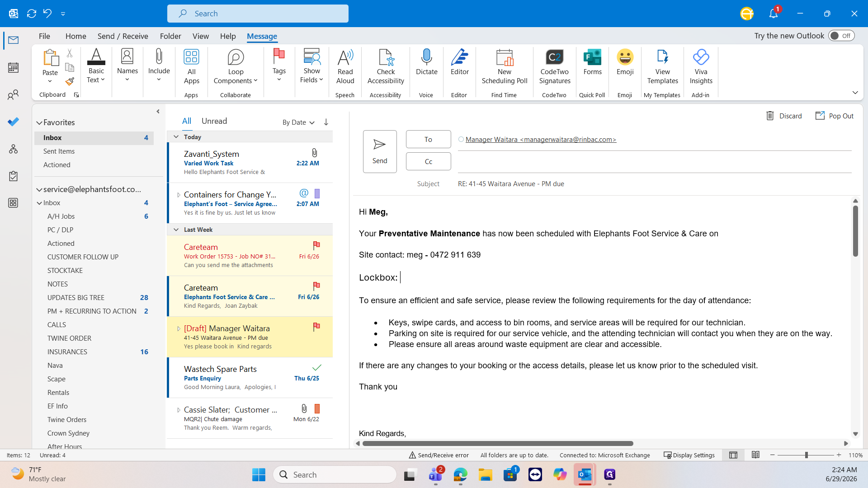Open the View tab
Viewport: 868px width, 488px height.
tap(201, 36)
